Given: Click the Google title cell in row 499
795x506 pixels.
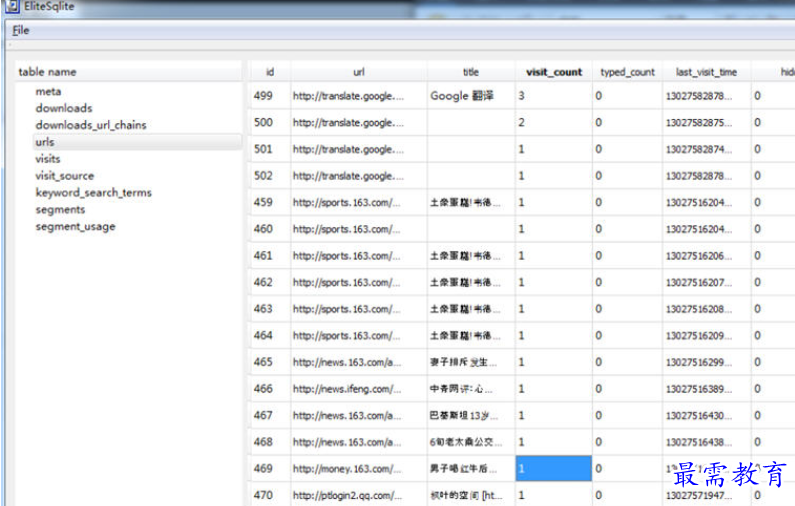Looking at the screenshot, I should 471,96.
